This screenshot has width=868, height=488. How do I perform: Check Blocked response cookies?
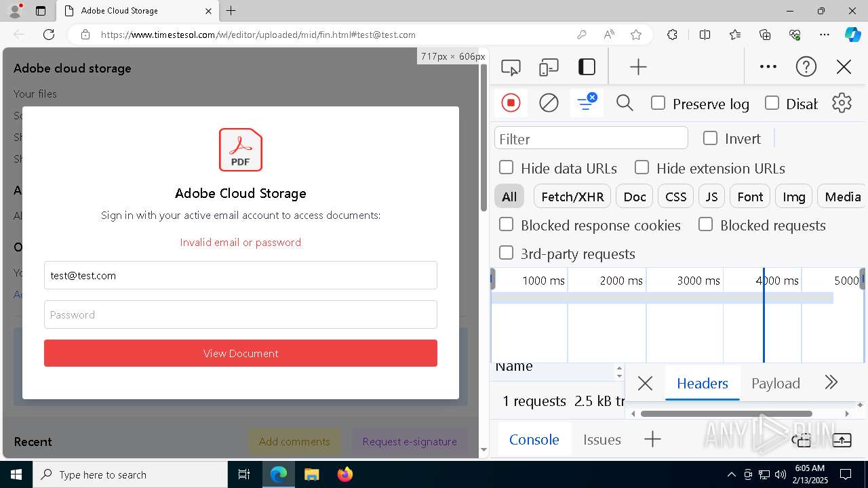[x=506, y=224]
